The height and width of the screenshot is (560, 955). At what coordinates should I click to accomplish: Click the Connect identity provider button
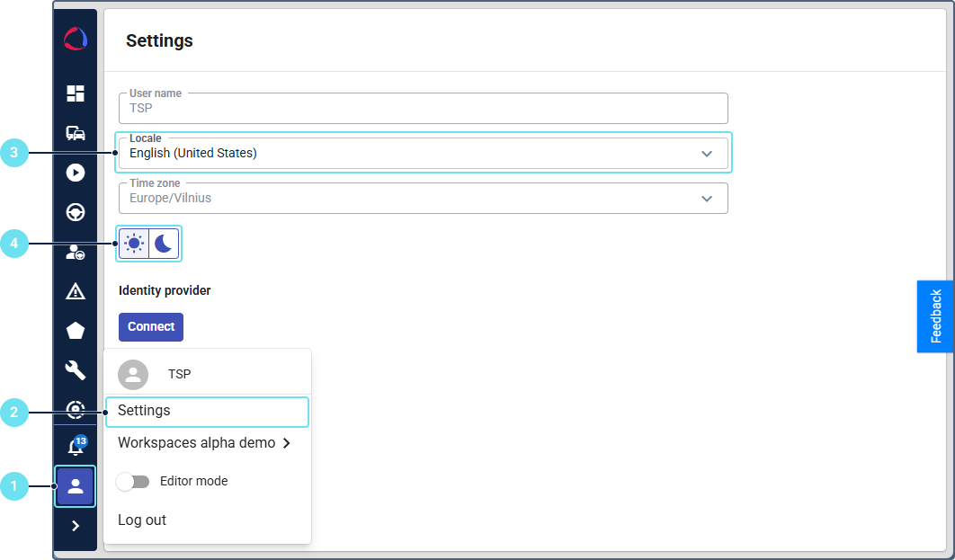[x=151, y=327]
